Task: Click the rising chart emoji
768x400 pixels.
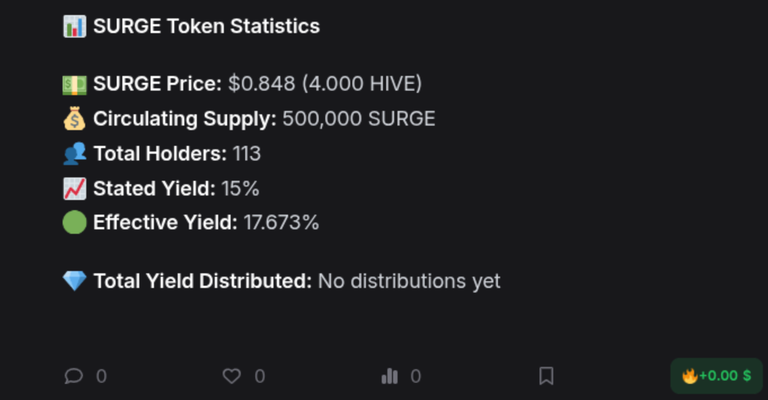Action: (74, 188)
